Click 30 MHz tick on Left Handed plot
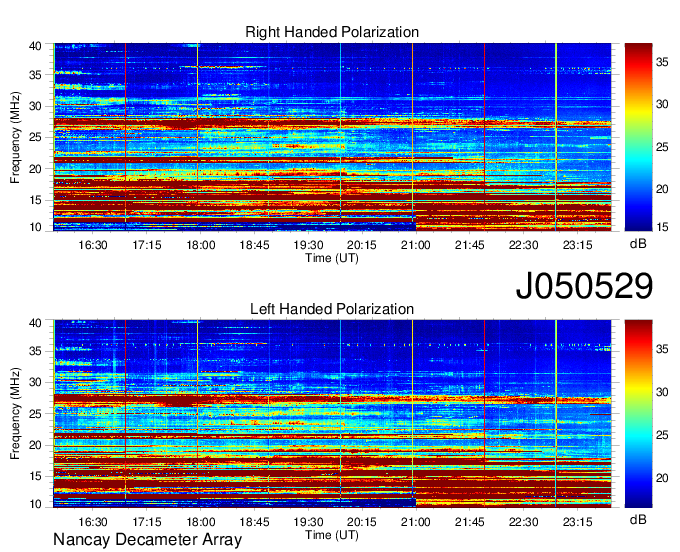The height and width of the screenshot is (552, 680). 35,382
